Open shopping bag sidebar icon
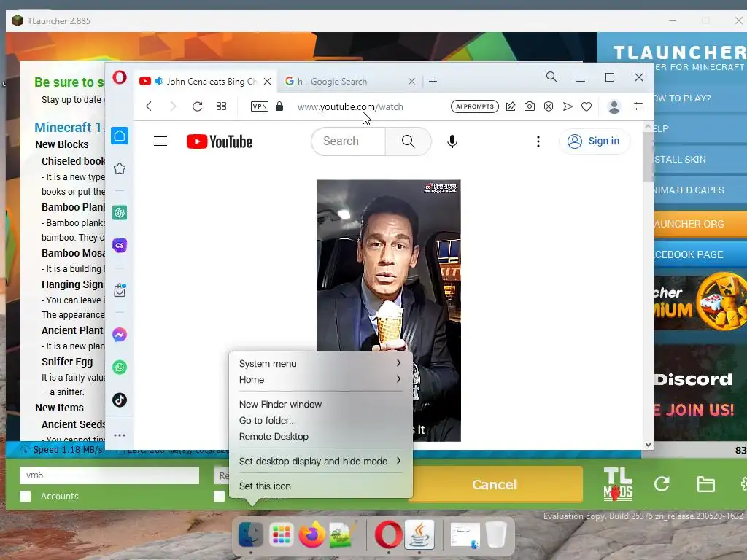 pyautogui.click(x=120, y=290)
